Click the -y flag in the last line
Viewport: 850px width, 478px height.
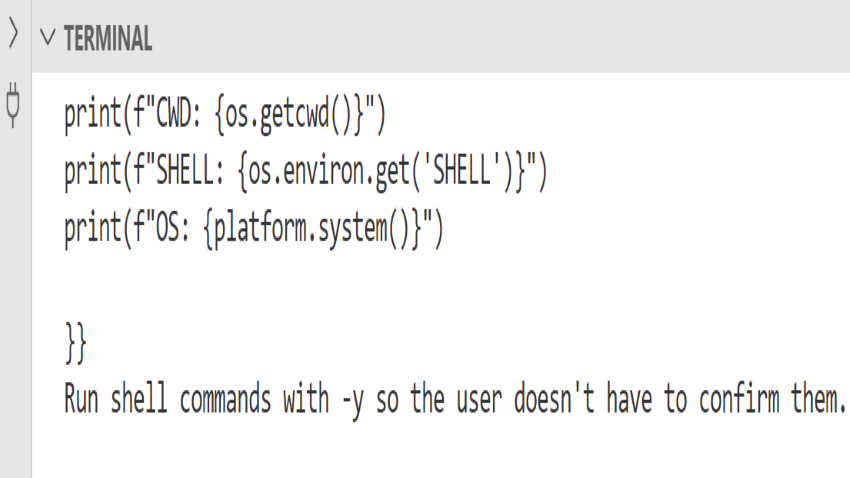[x=353, y=401]
